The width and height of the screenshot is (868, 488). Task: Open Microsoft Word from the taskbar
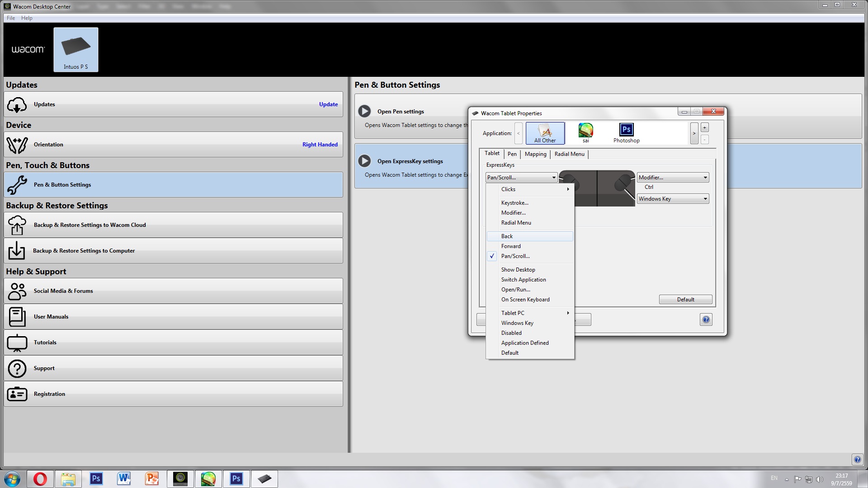[124, 479]
